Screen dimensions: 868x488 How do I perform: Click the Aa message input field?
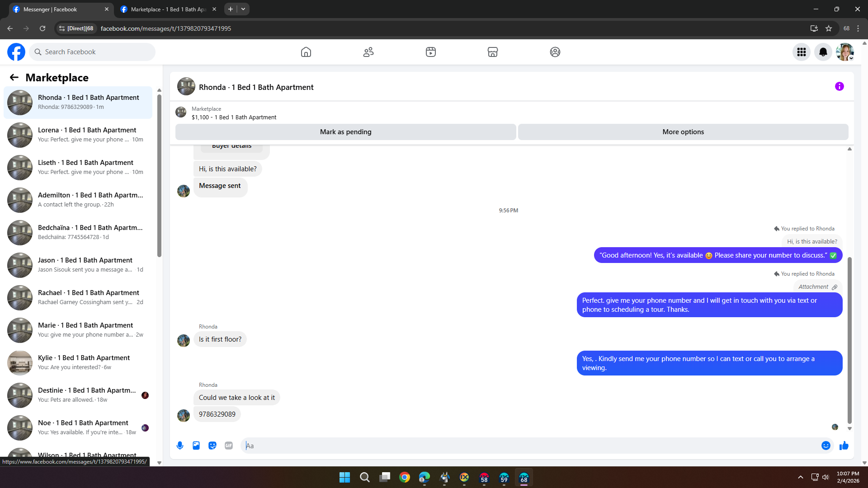[529, 446]
